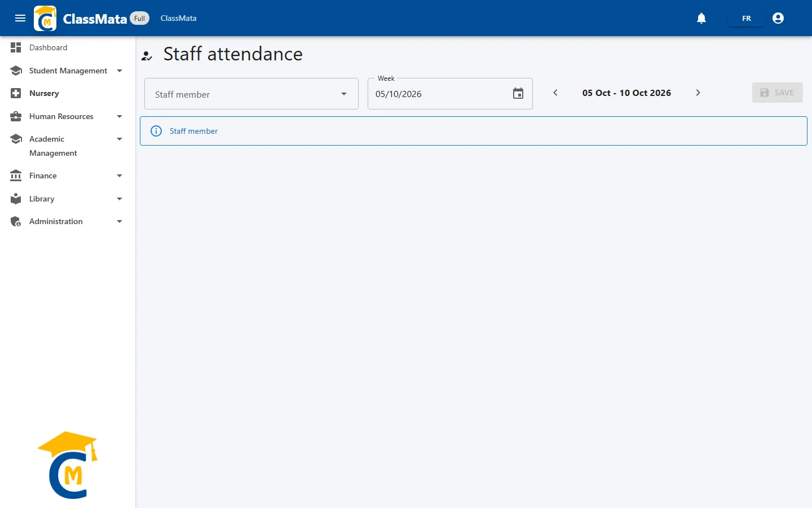Click the Dashboard grid icon
This screenshot has width=812, height=508.
coord(16,47)
